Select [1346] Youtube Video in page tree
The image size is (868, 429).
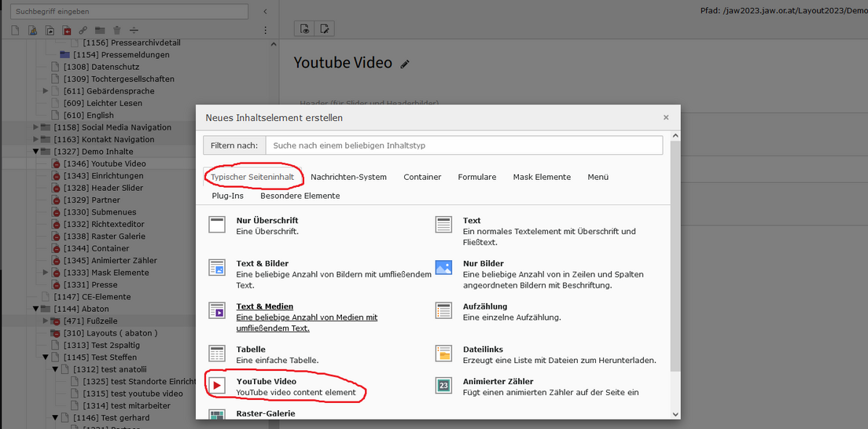click(105, 163)
